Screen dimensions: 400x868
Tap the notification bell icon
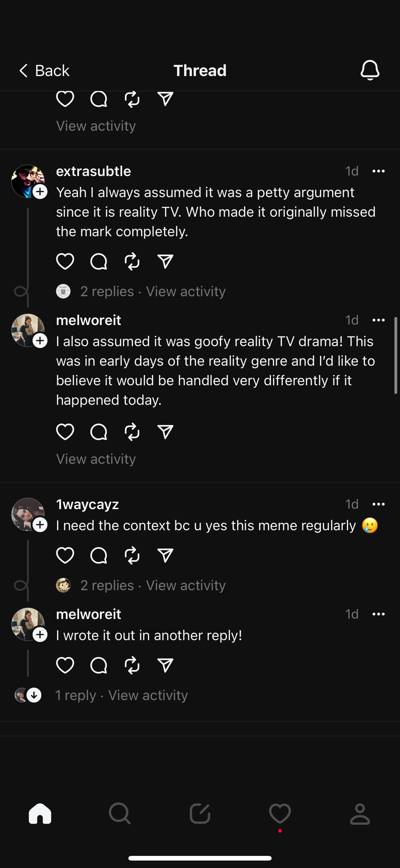pyautogui.click(x=370, y=70)
